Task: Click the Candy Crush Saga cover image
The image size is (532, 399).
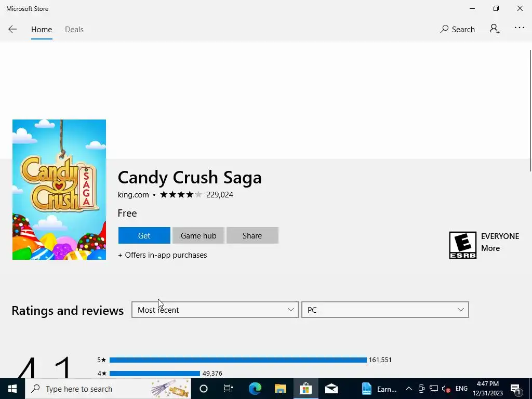Action: pyautogui.click(x=59, y=189)
